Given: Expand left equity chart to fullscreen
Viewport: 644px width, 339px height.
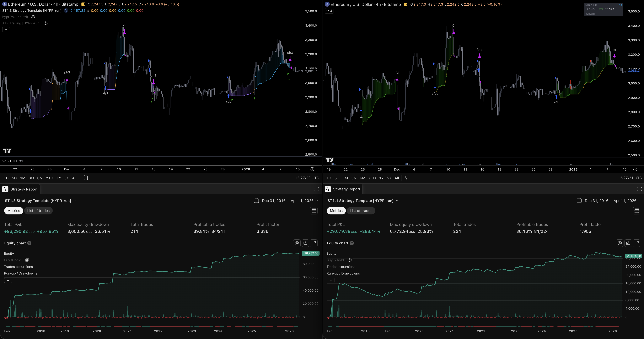Looking at the screenshot, I should coord(314,243).
